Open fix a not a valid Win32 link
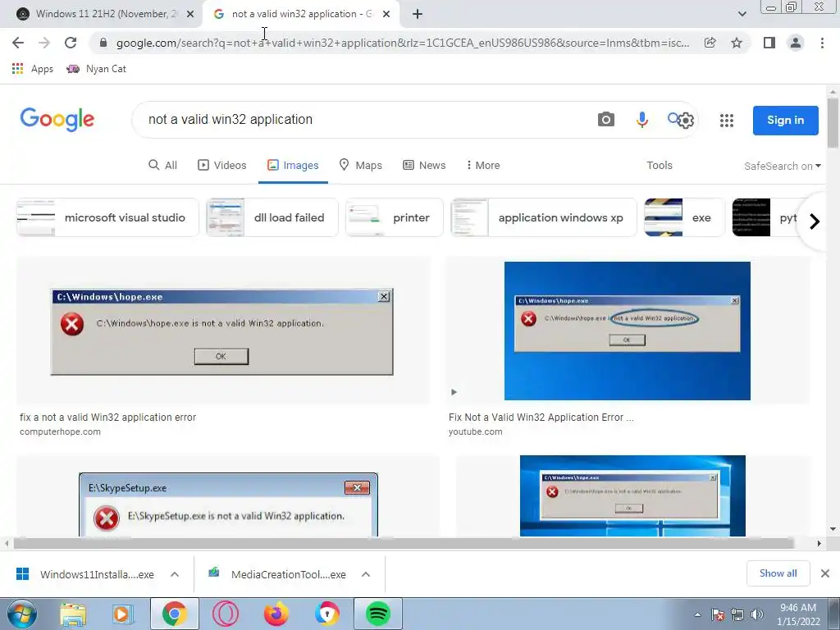The width and height of the screenshot is (840, 630). pos(107,418)
